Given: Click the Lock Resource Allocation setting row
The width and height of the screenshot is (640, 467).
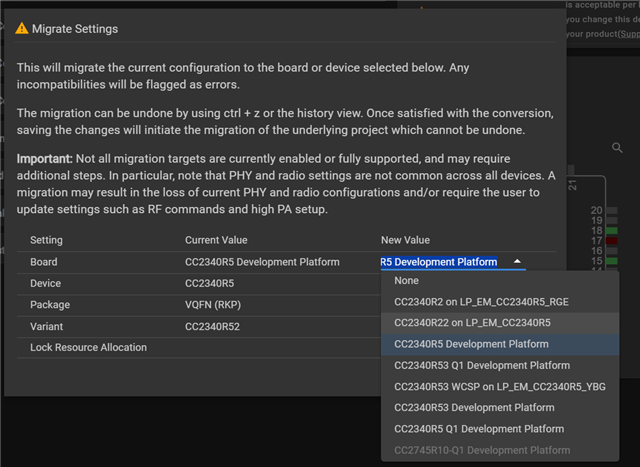Looking at the screenshot, I should 88,347.
